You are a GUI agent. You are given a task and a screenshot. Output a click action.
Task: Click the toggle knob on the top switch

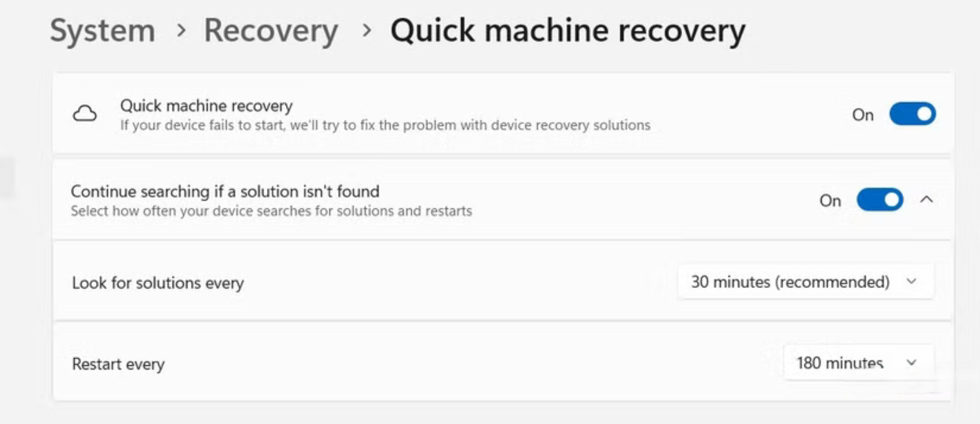point(924,113)
